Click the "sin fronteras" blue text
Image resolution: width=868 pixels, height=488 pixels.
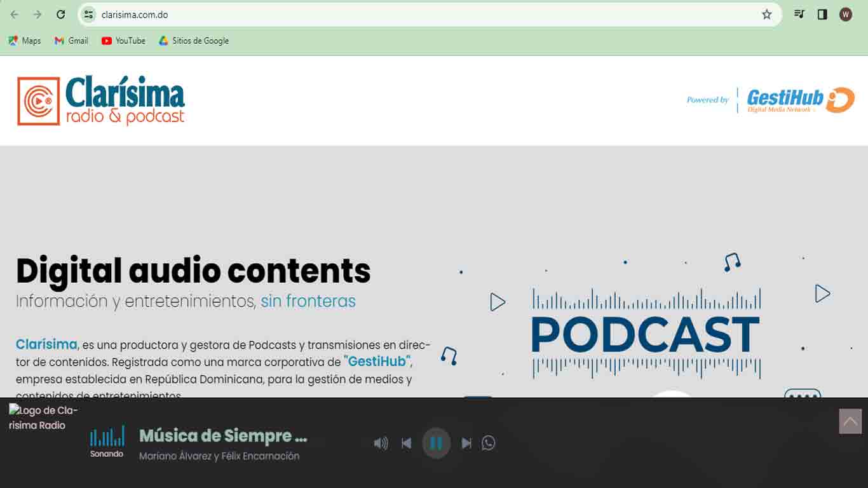(308, 301)
